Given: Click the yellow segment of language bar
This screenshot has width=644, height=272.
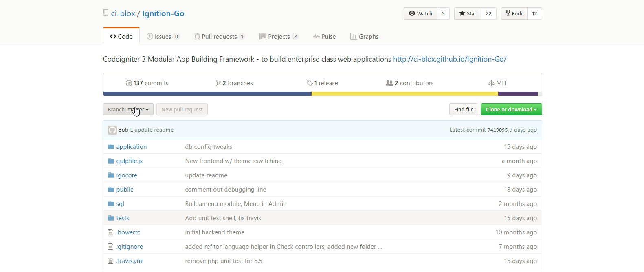Looking at the screenshot, I should point(405,94).
